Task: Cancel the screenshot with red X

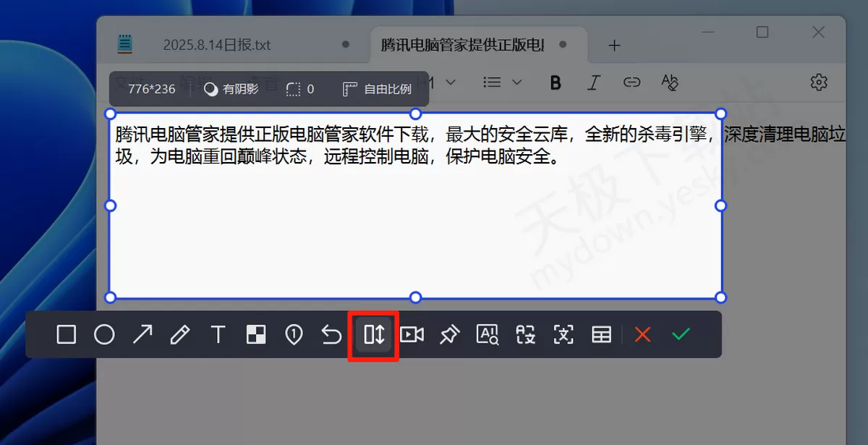Action: (x=643, y=334)
